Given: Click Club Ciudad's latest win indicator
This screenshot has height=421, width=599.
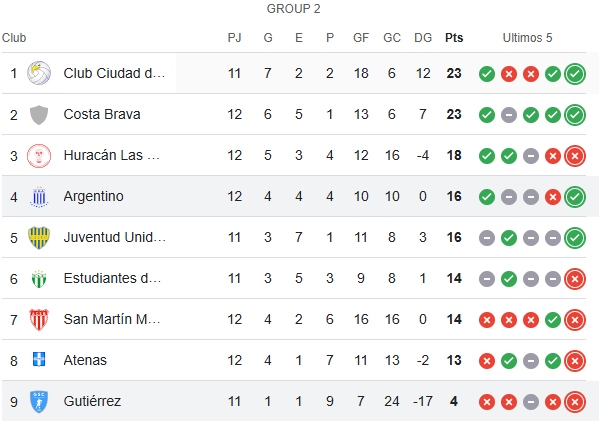Looking at the screenshot, I should [x=575, y=74].
